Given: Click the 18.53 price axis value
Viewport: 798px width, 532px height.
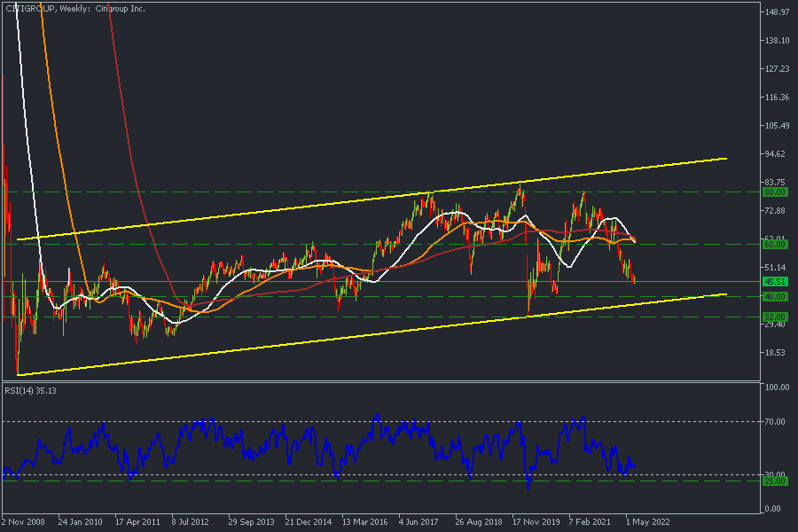Looking at the screenshot, I should pos(776,352).
